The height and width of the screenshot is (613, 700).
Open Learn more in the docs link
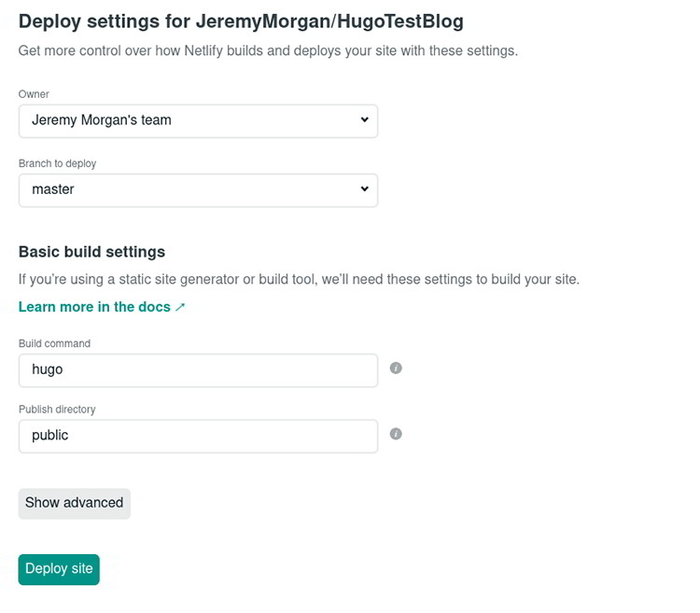pyautogui.click(x=94, y=307)
